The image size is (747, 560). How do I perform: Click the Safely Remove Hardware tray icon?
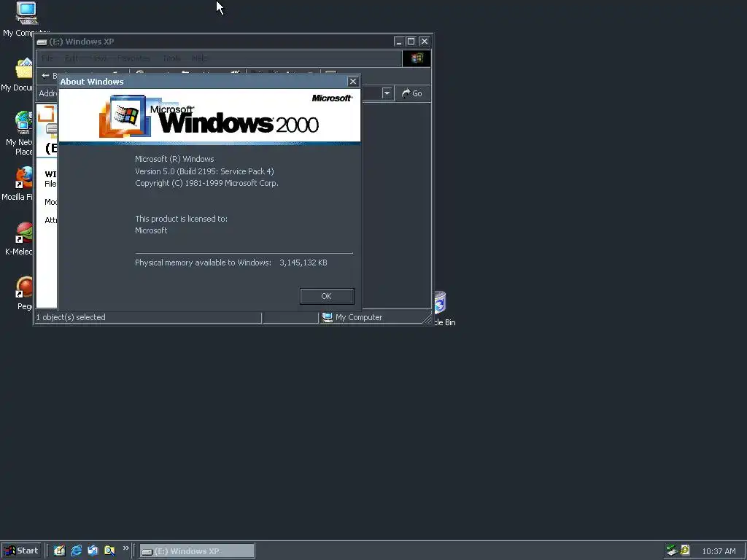672,551
